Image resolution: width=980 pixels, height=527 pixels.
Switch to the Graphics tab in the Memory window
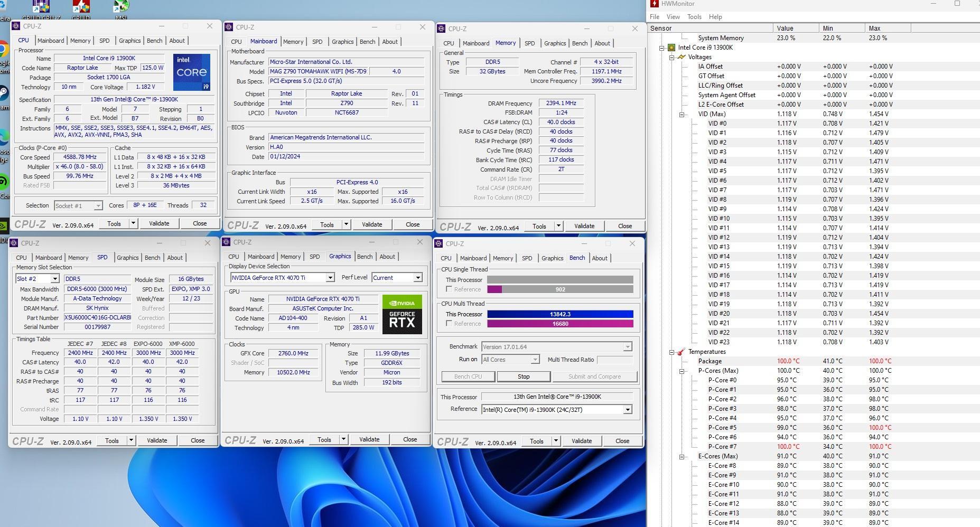555,43
